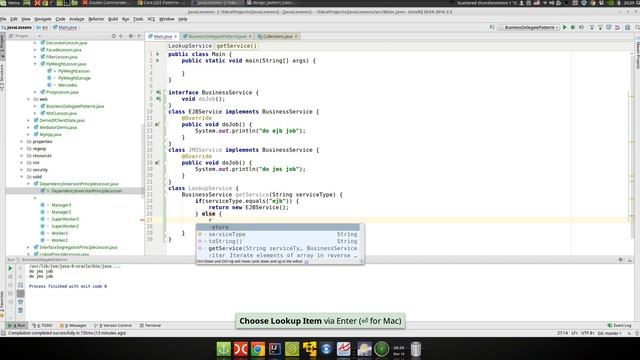This screenshot has width=640, height=360.
Task: Open the Menu launcher in the top panel
Action: click(9, 2)
